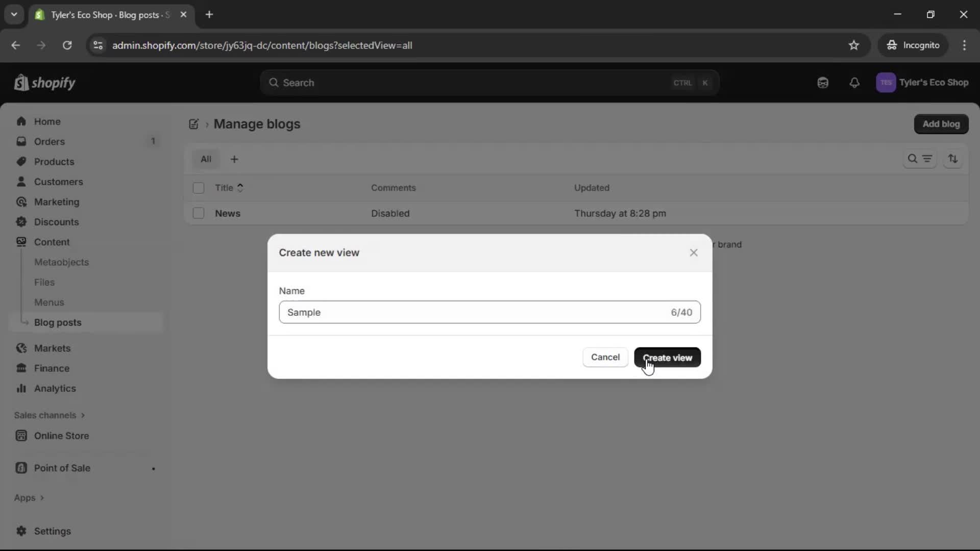The height and width of the screenshot is (551, 980).
Task: Open the notifications bell
Action: 855,82
